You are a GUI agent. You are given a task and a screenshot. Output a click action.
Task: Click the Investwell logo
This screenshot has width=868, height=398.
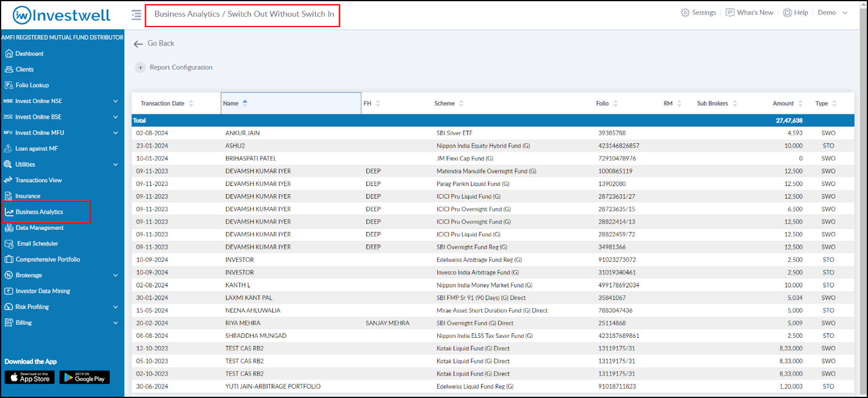pos(61,15)
